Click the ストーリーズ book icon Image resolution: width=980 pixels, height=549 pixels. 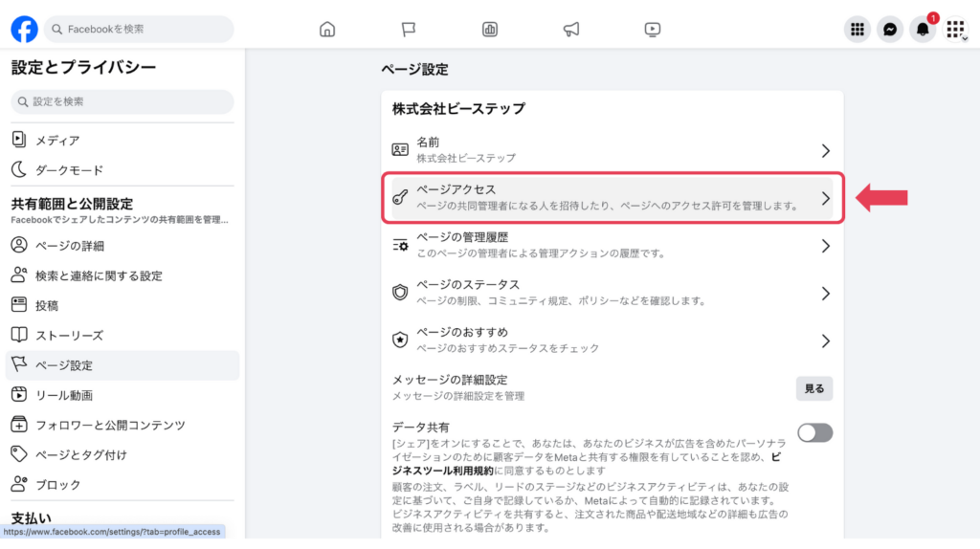click(x=19, y=335)
